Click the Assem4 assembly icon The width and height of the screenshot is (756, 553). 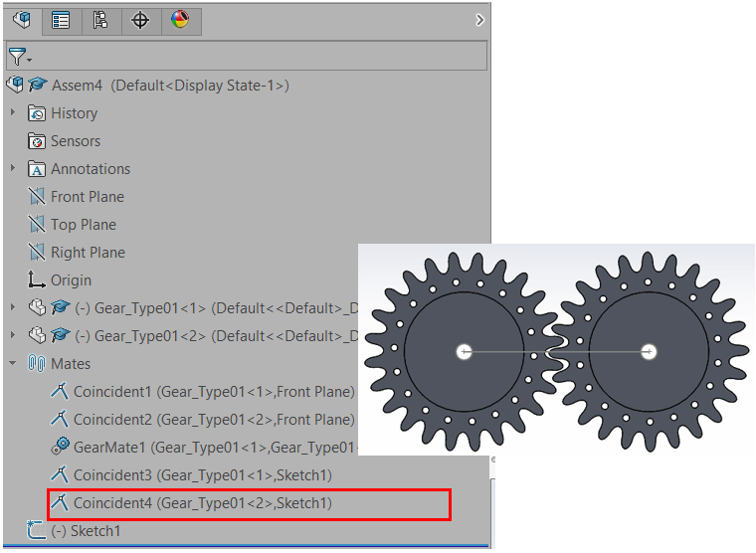click(15, 85)
